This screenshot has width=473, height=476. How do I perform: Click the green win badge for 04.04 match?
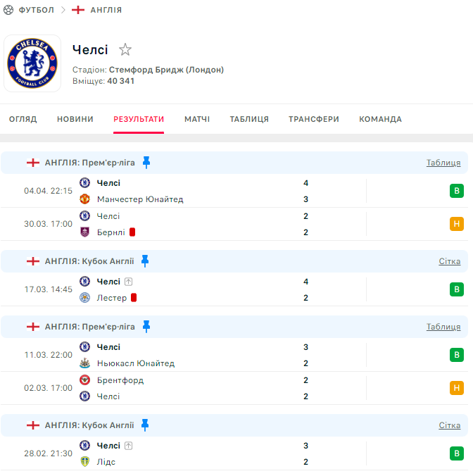tap(457, 191)
